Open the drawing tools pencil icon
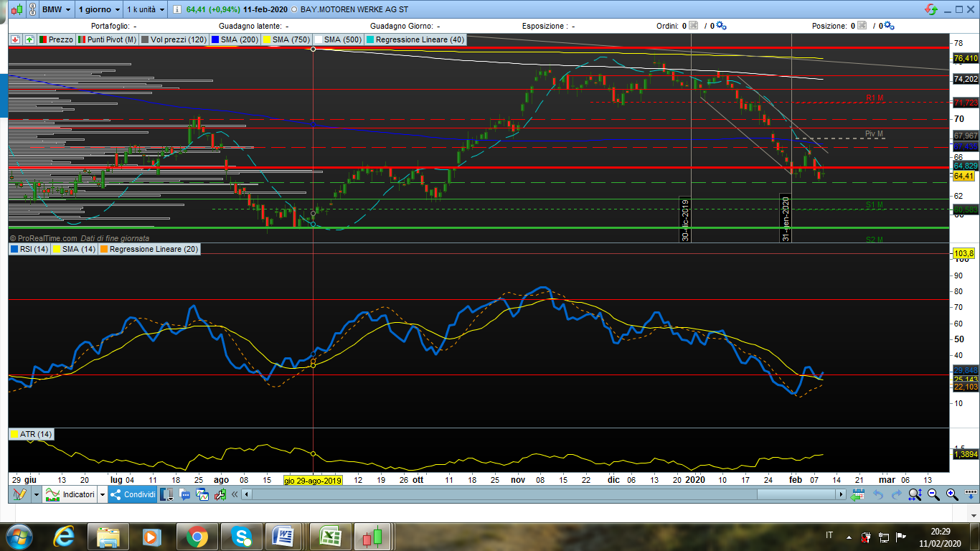Screen dimensions: 980x551 point(19,494)
